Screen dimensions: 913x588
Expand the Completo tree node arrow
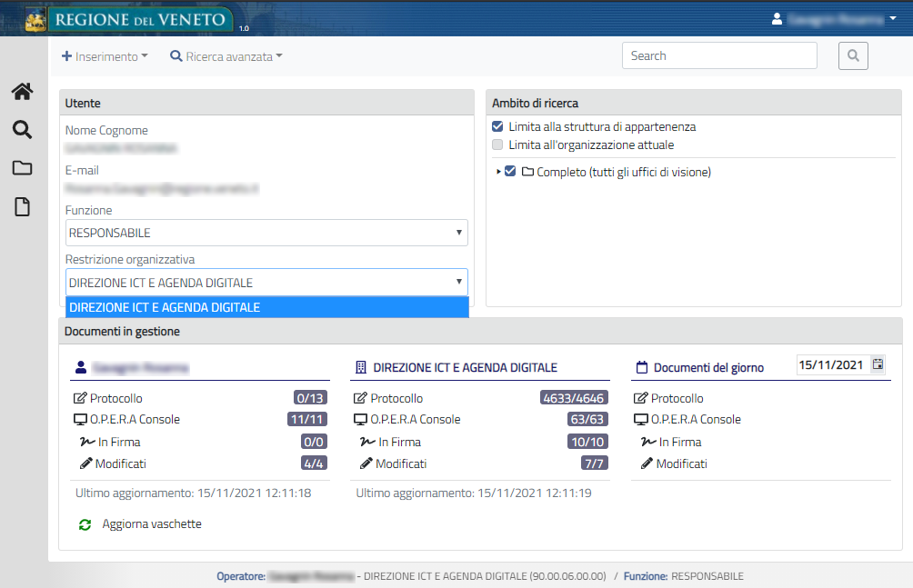498,172
